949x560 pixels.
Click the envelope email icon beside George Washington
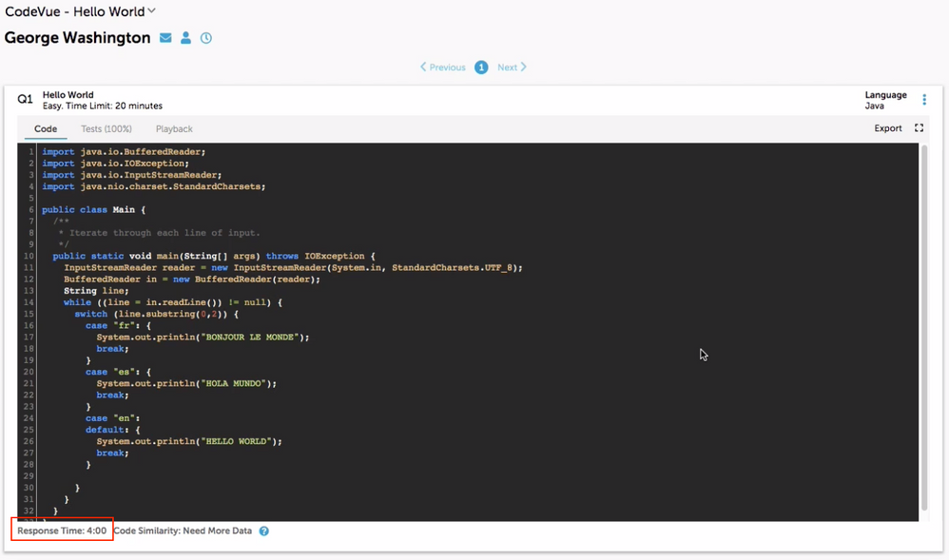point(165,38)
